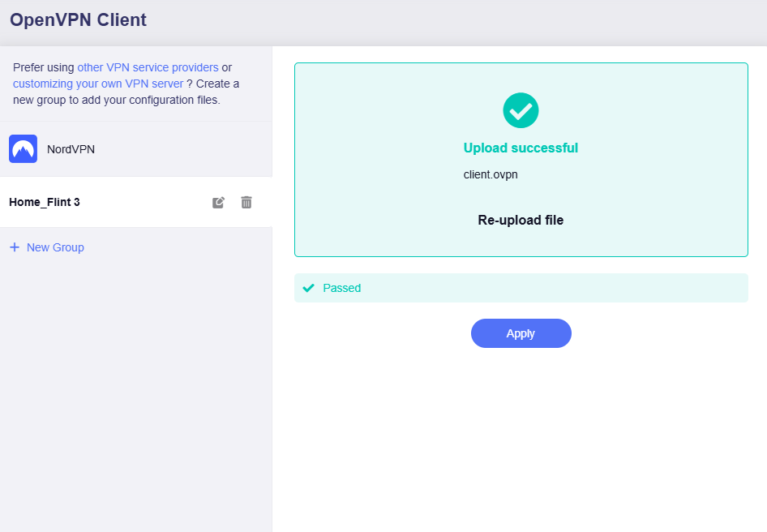
Task: Click the Apply button
Action: pyautogui.click(x=521, y=333)
